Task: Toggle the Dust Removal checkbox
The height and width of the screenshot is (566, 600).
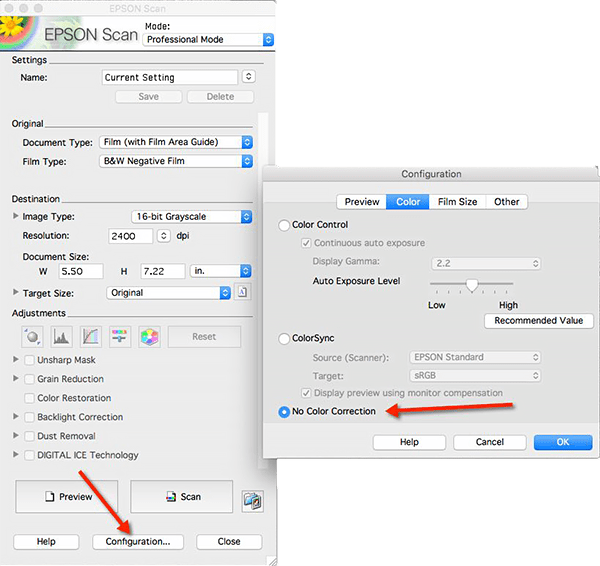Action: pyautogui.click(x=29, y=436)
